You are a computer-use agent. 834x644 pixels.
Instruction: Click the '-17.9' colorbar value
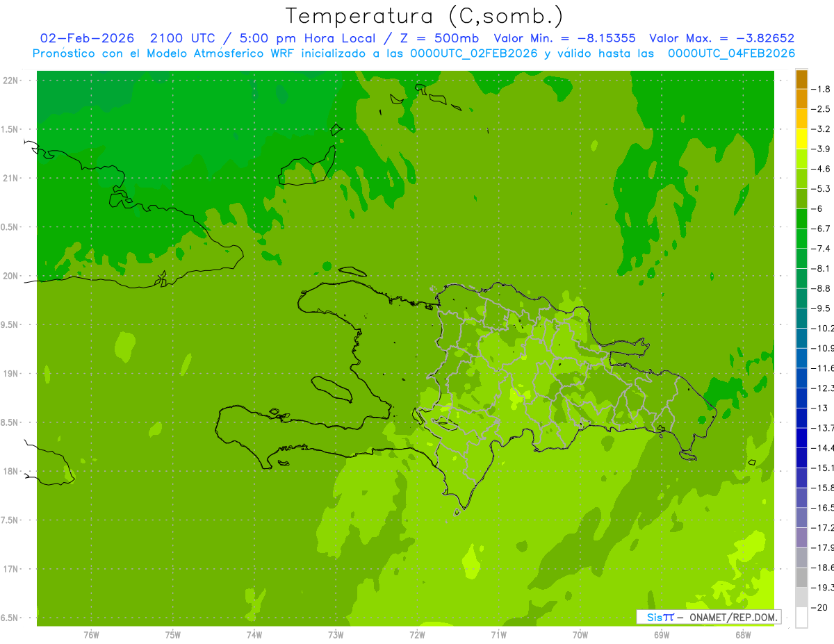pos(823,547)
